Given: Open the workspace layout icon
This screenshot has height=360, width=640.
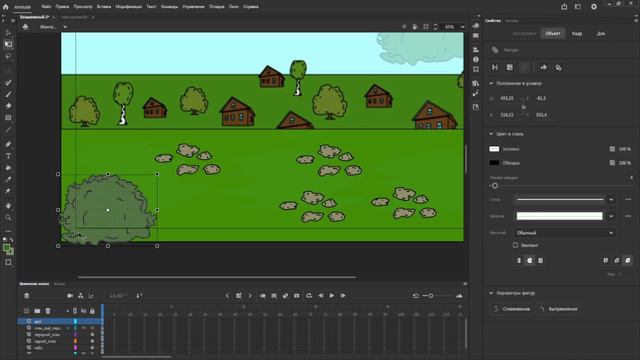Looking at the screenshot, I should [578, 7].
